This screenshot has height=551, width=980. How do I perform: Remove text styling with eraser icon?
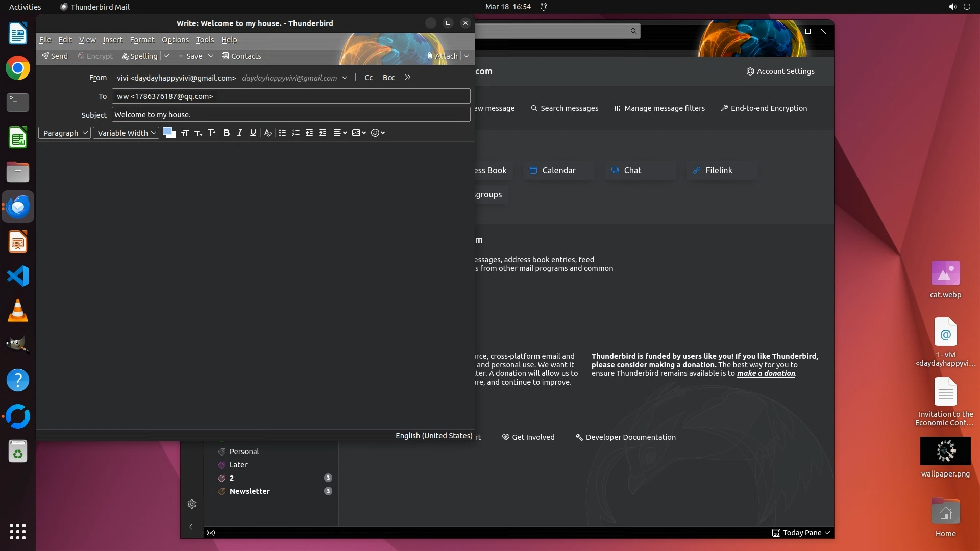(x=267, y=133)
